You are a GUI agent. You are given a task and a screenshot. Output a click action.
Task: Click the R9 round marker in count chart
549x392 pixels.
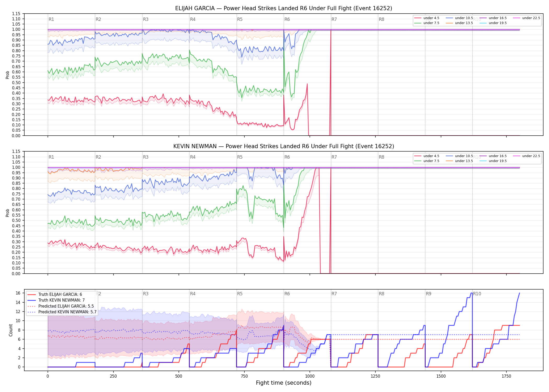pos(428,294)
